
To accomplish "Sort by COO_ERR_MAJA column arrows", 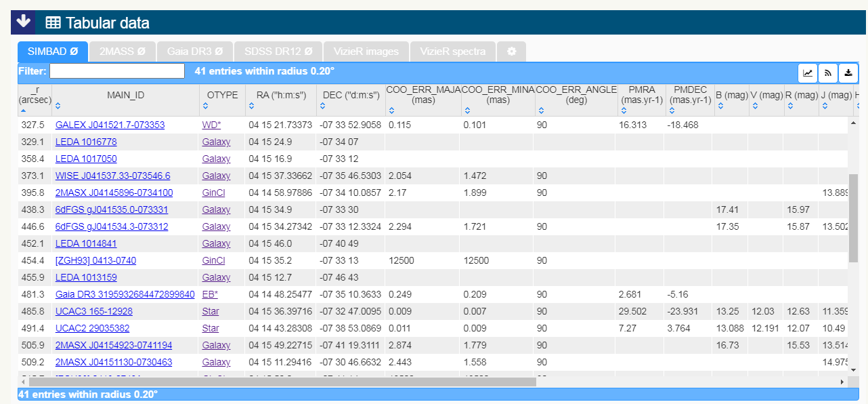I will (x=391, y=110).
